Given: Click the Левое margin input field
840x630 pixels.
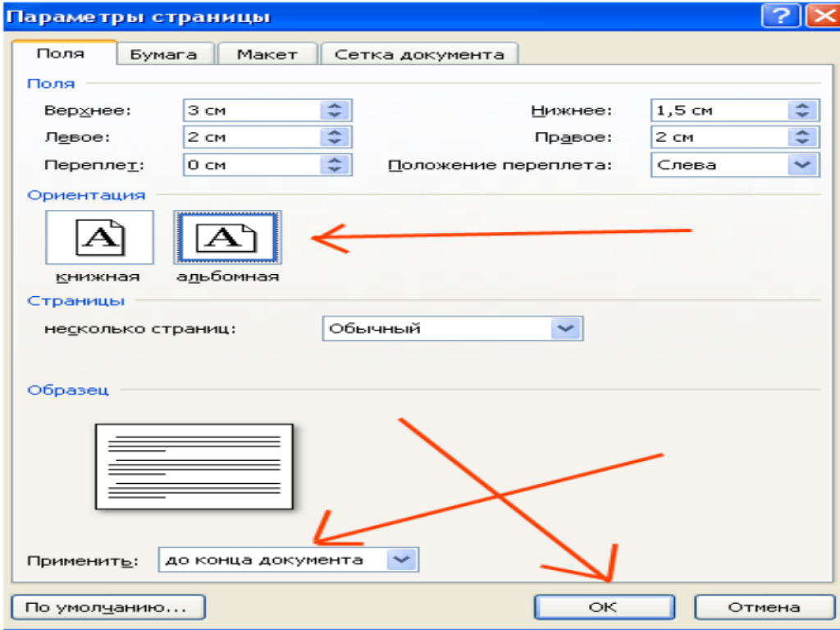Looking at the screenshot, I should (252, 137).
